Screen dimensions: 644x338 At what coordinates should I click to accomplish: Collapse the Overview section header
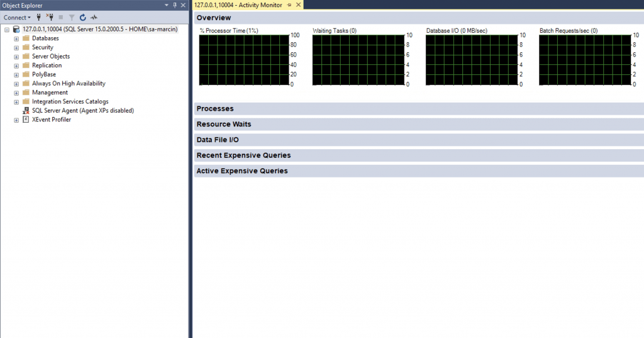tap(419, 18)
